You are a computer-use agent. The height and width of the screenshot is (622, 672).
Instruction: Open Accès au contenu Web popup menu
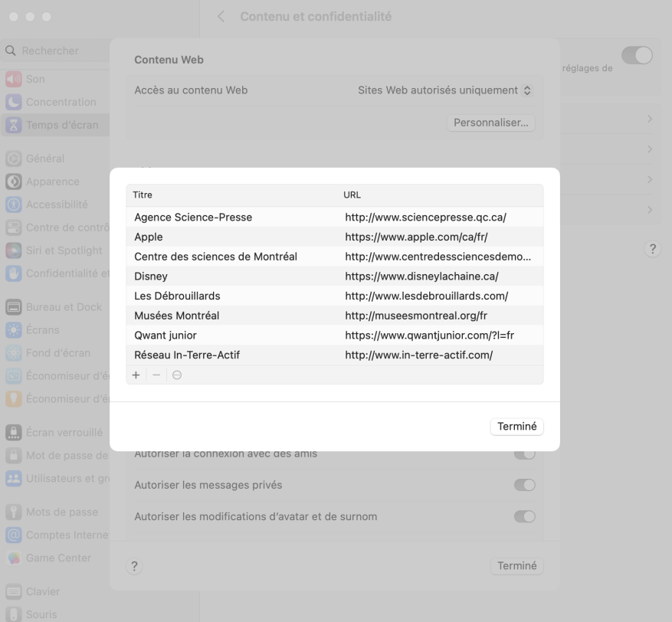click(x=445, y=90)
